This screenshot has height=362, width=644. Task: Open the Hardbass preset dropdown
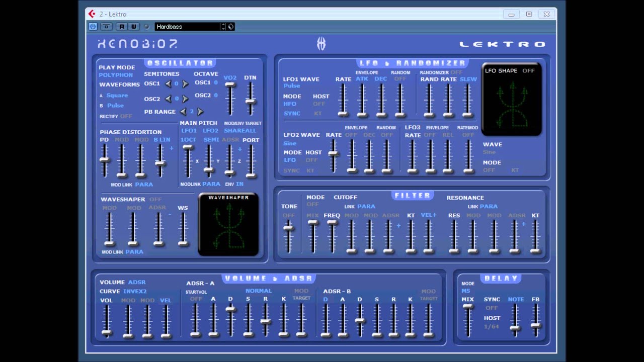pos(188,27)
